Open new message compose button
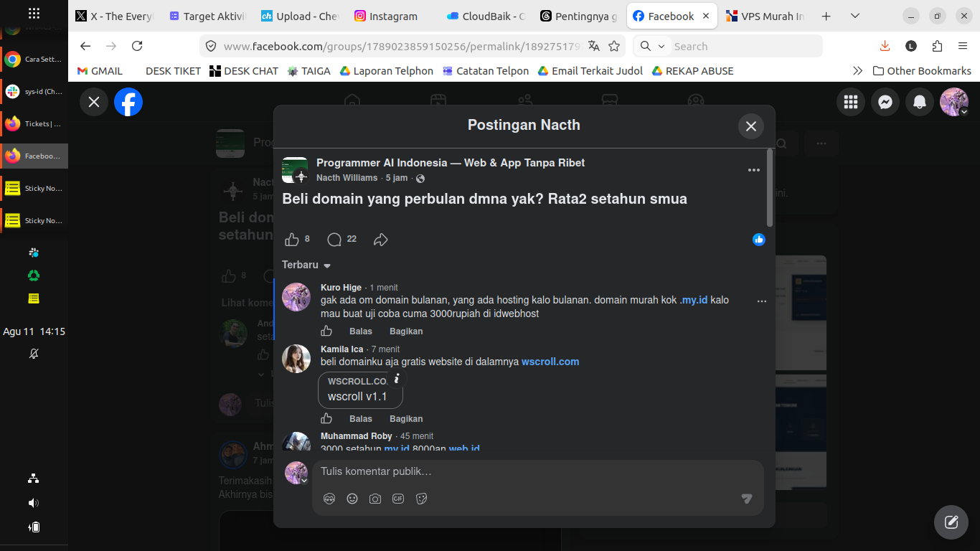 coord(951,522)
